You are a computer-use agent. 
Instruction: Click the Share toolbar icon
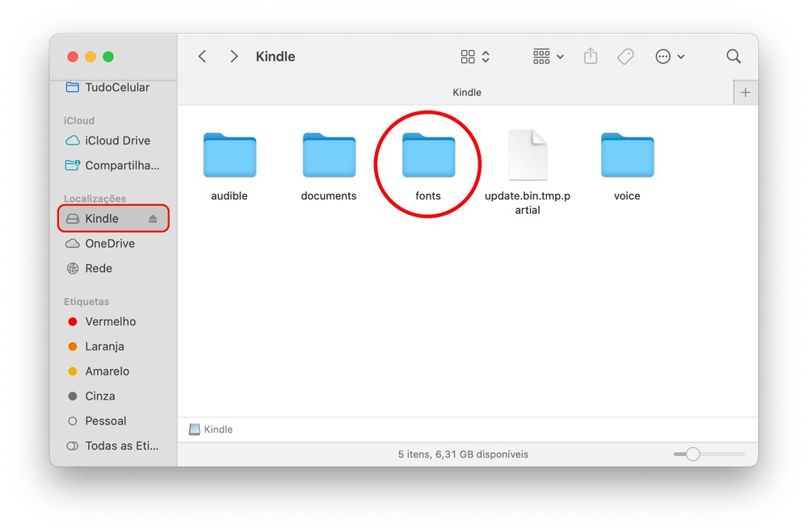[591, 57]
